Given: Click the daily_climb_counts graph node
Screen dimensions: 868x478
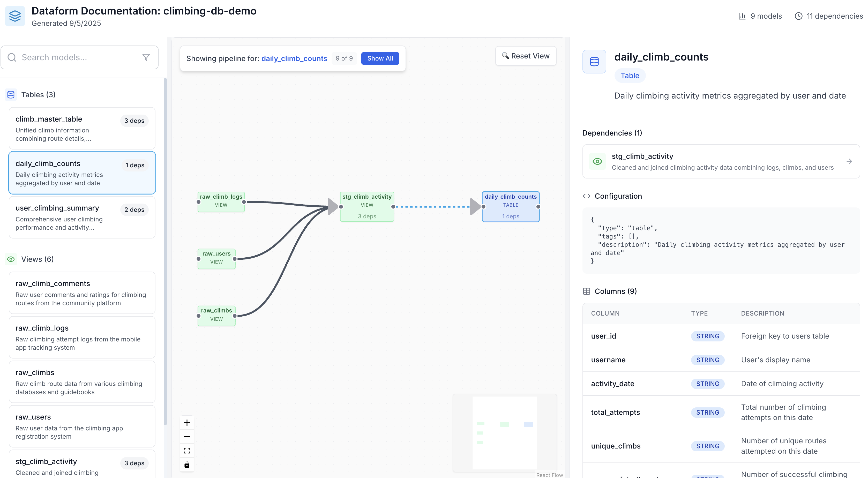Looking at the screenshot, I should coord(511,207).
